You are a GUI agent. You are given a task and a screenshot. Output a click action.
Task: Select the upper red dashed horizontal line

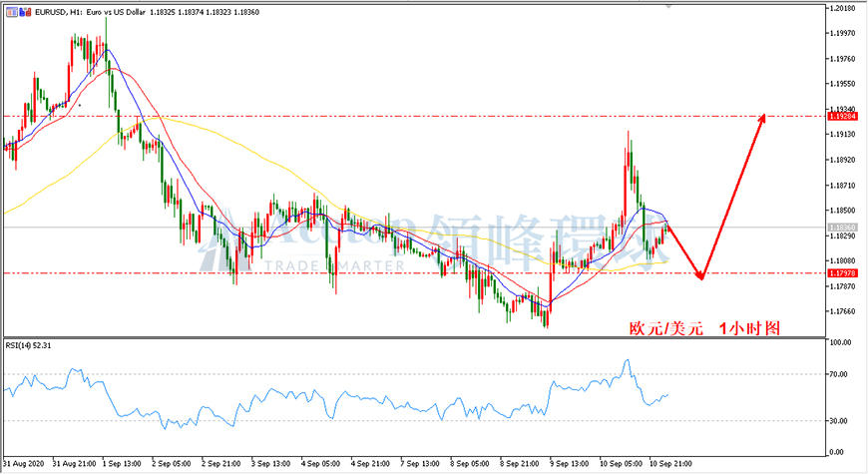tap(414, 117)
